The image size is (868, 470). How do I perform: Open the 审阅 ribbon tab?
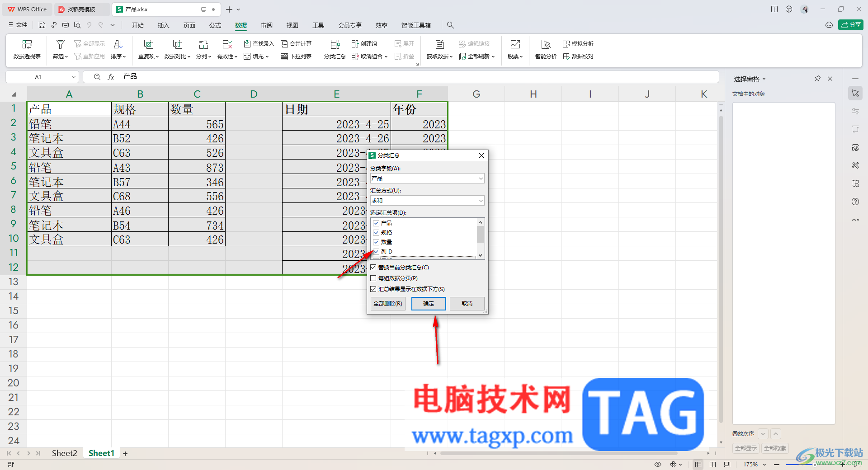click(267, 25)
